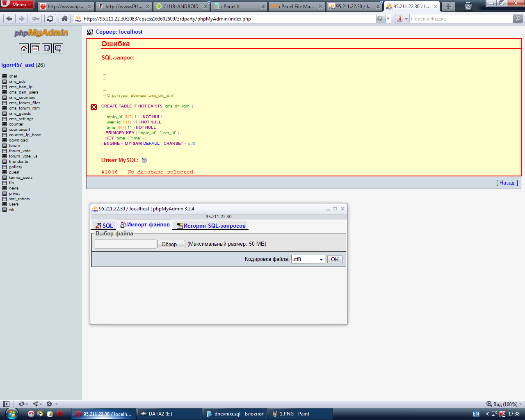
Task: Open a new browser tab
Action: click(448, 7)
